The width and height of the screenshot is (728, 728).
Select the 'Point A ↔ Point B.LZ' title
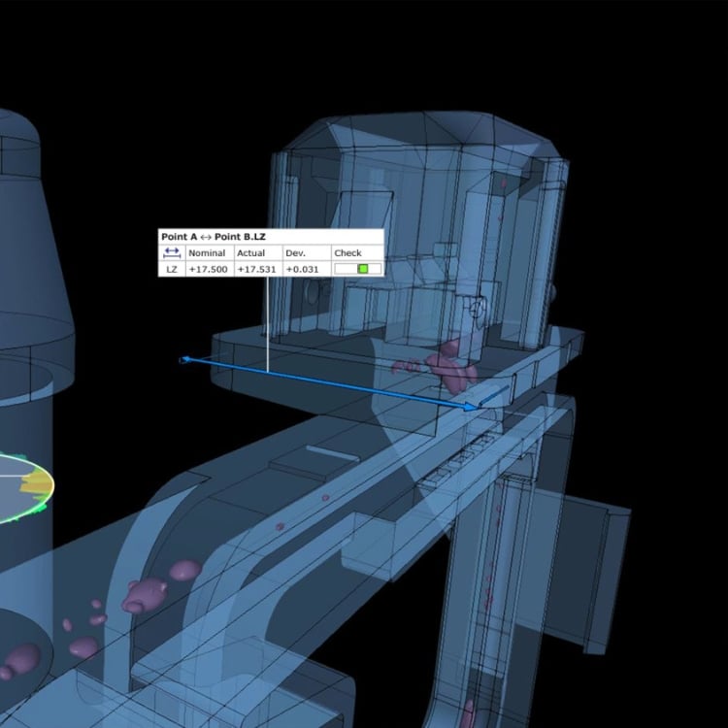pyautogui.click(x=214, y=237)
